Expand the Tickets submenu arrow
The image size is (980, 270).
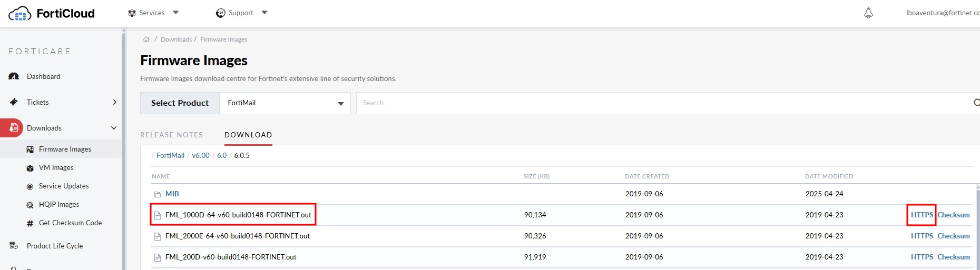115,102
